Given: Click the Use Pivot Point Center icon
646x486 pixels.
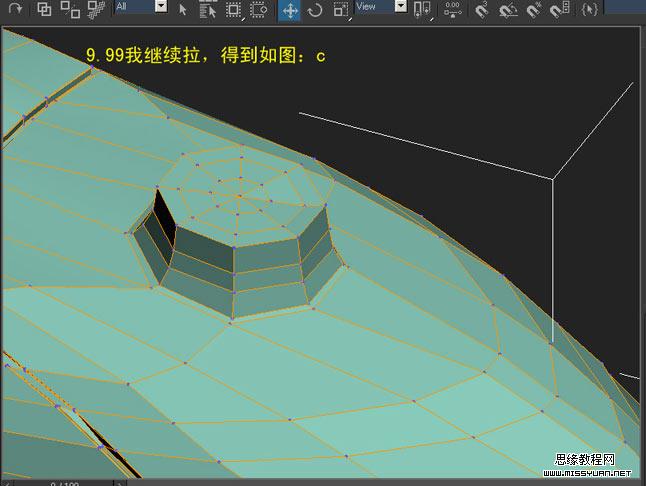Looking at the screenshot, I should 423,10.
